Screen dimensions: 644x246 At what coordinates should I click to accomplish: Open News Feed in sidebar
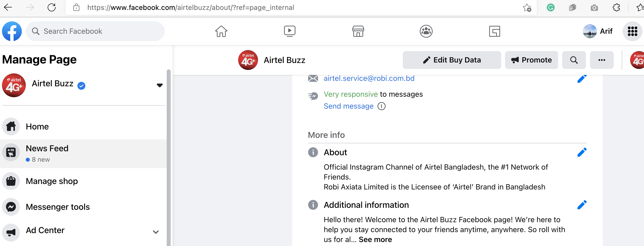point(83,154)
